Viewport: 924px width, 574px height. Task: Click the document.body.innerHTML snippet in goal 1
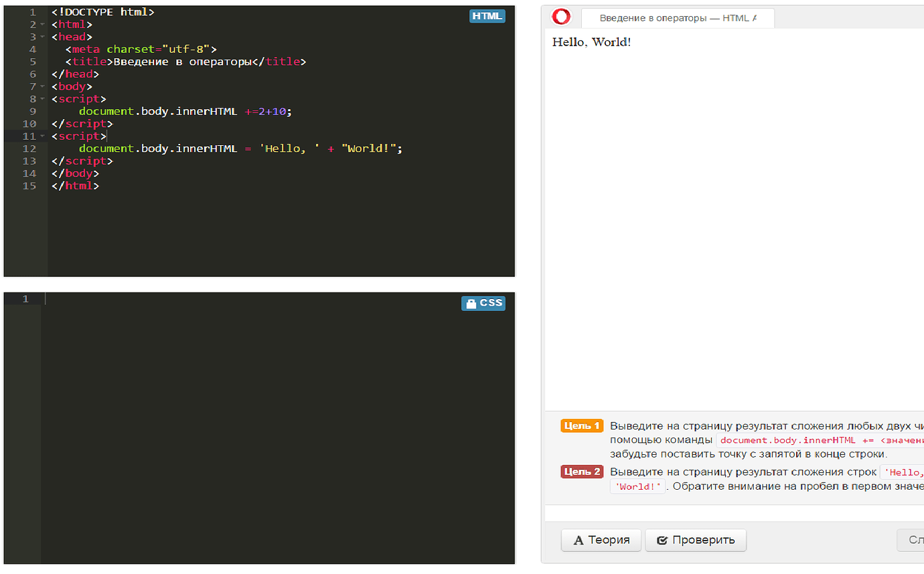coord(820,441)
